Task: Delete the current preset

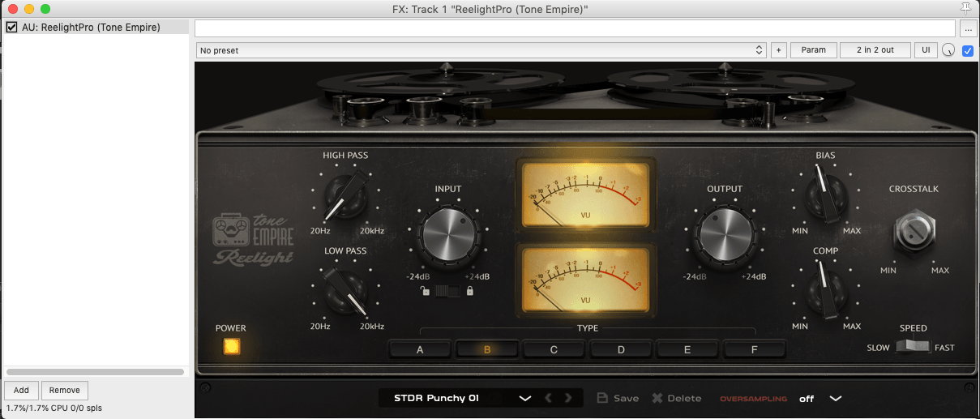Action: pyautogui.click(x=677, y=398)
